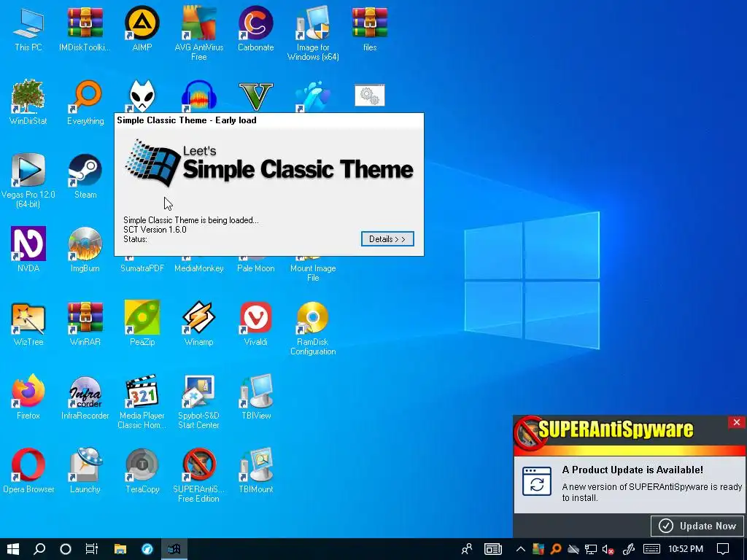The image size is (747, 560).
Task: Click the Everything tray icon
Action: [x=555, y=549]
